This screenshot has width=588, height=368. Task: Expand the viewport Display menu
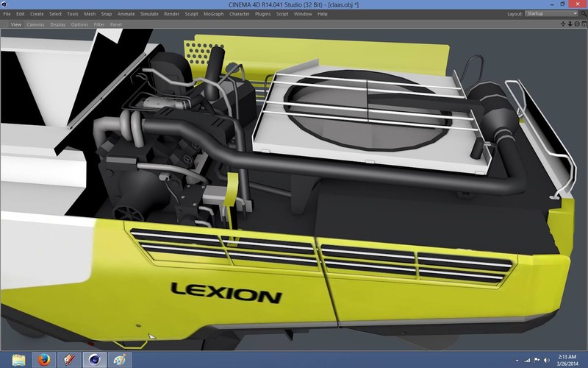point(57,24)
